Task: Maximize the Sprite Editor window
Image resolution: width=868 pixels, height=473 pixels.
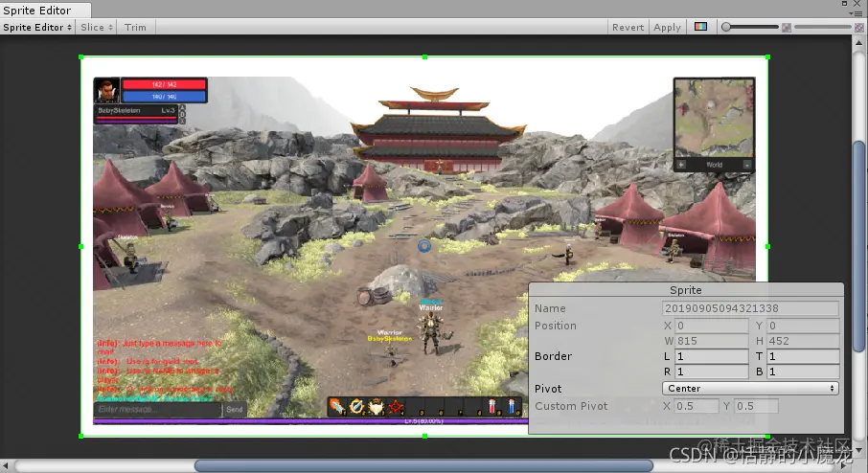Action: (x=845, y=4)
